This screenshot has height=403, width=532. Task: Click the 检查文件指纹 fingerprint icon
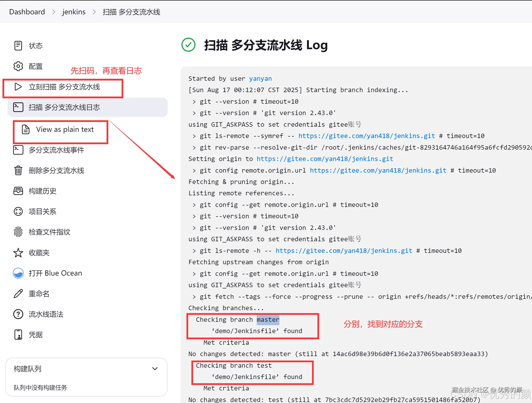18,232
